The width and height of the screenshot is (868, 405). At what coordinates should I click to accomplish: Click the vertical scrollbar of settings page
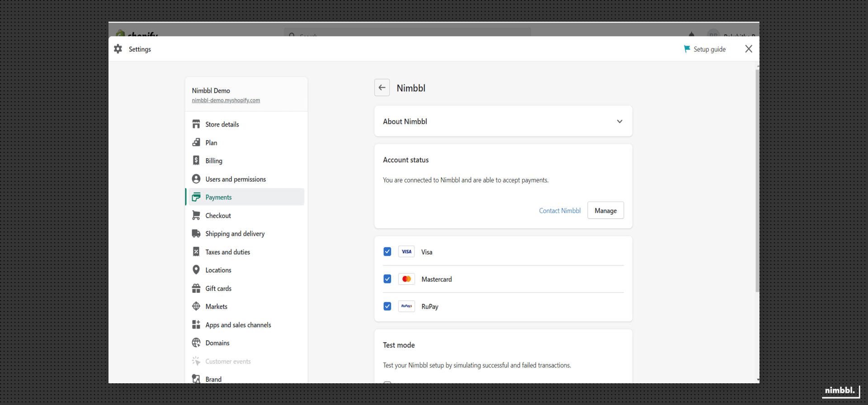pos(757,181)
